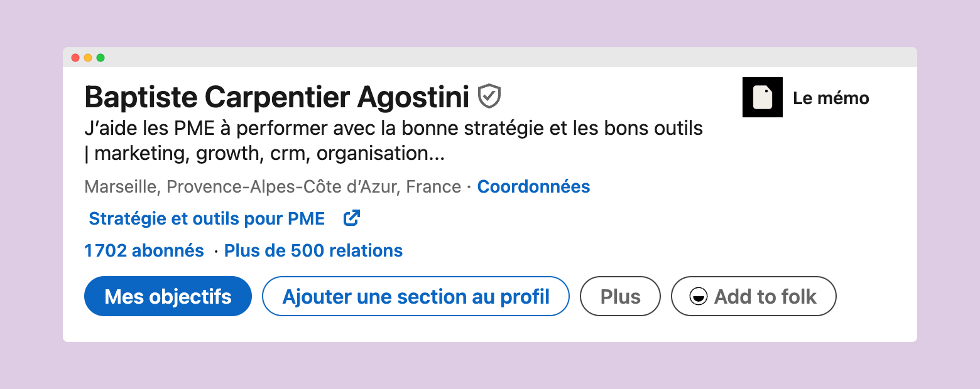Expand the Plus options menu
980x389 pixels.
(x=620, y=296)
